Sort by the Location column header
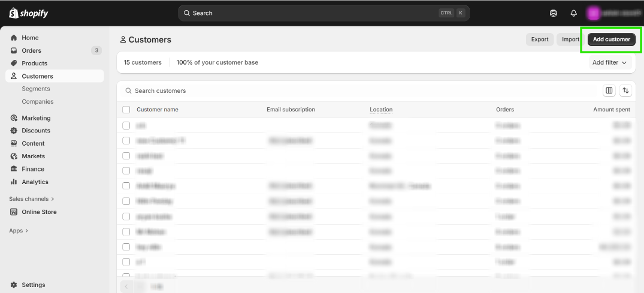Screen dimensions: 644x293 point(381,110)
